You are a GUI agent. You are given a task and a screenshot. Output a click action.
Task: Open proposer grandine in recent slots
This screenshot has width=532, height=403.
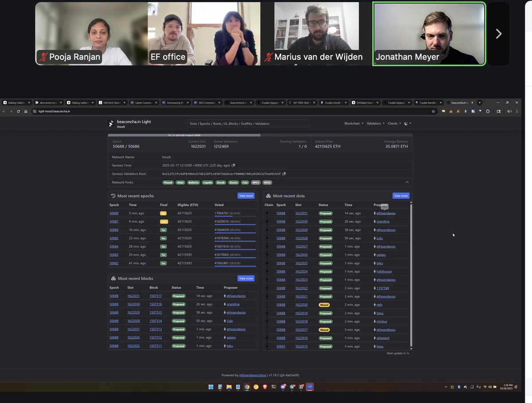coord(383,221)
